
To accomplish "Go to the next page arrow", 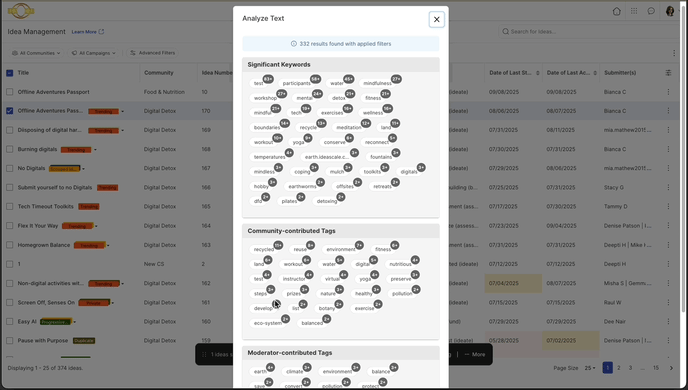I will [x=671, y=368].
